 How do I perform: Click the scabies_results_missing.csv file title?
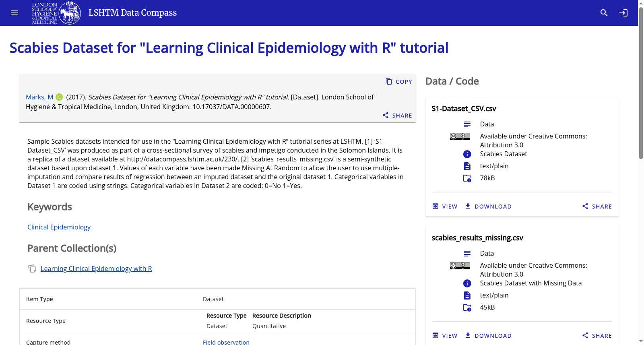(x=477, y=238)
